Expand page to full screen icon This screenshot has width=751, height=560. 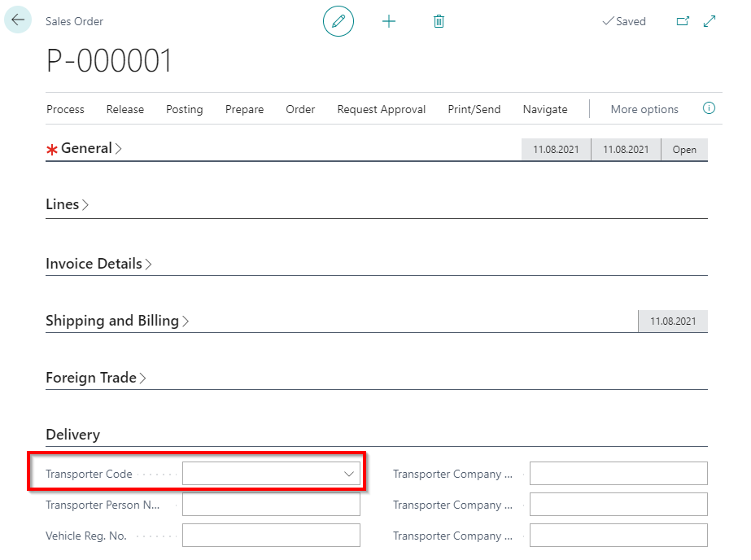tap(710, 21)
